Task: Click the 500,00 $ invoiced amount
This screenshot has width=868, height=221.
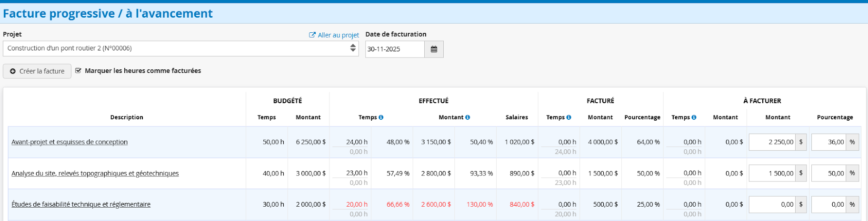Action: (606, 204)
